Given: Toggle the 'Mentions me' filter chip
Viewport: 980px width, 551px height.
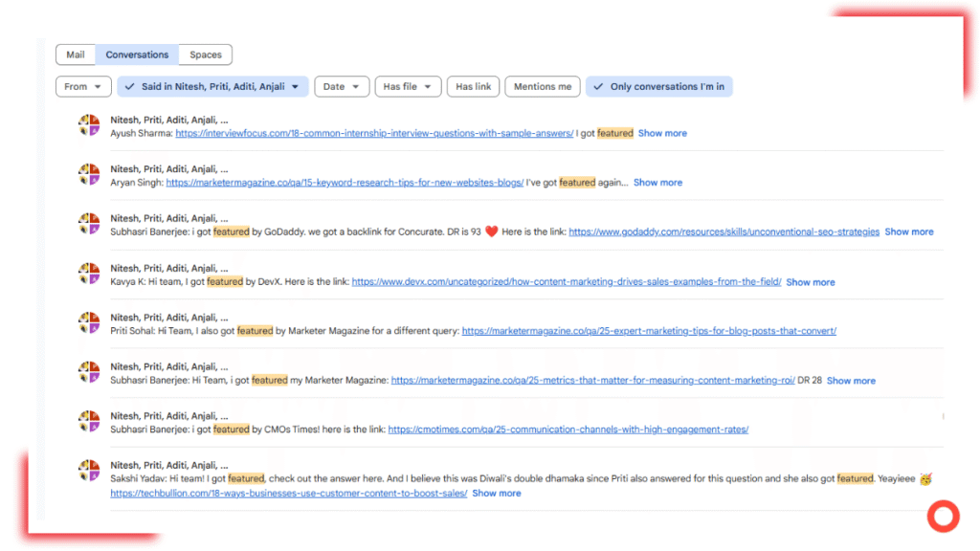Looking at the screenshot, I should 543,87.
